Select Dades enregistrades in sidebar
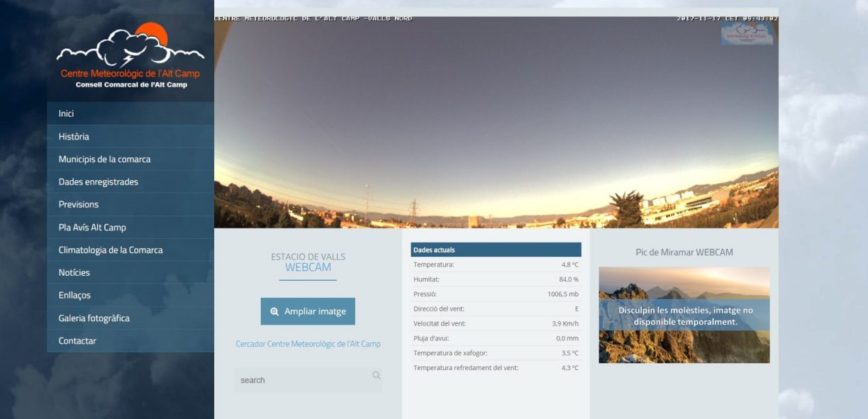Screen dimensions: 868x419 point(98,182)
